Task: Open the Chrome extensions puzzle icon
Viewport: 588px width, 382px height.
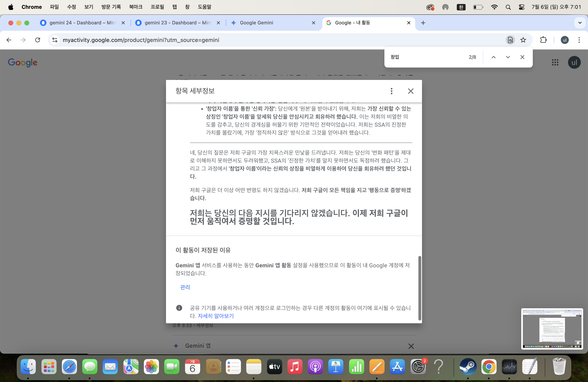Action: pos(543,40)
